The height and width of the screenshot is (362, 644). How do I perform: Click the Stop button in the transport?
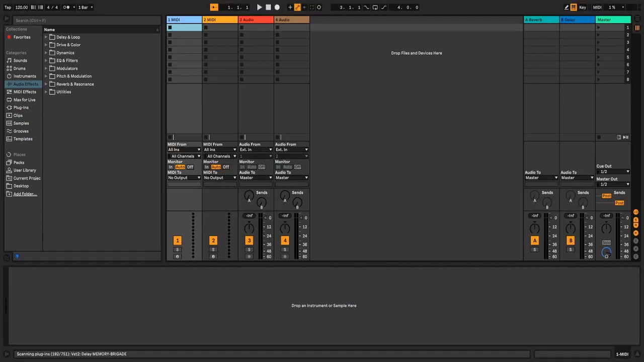coord(268,7)
